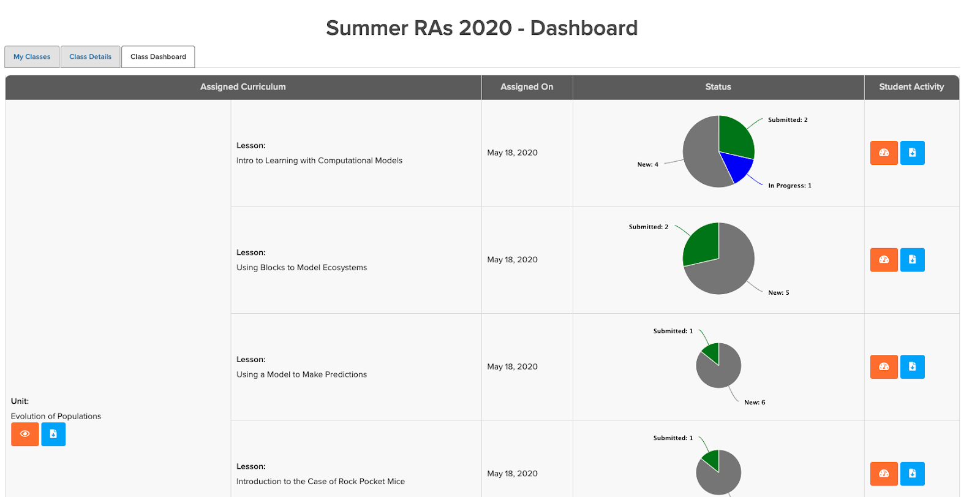Screen dimensions: 980x497
Task: Download Evolution of Populations unit file
Action: click(53, 434)
